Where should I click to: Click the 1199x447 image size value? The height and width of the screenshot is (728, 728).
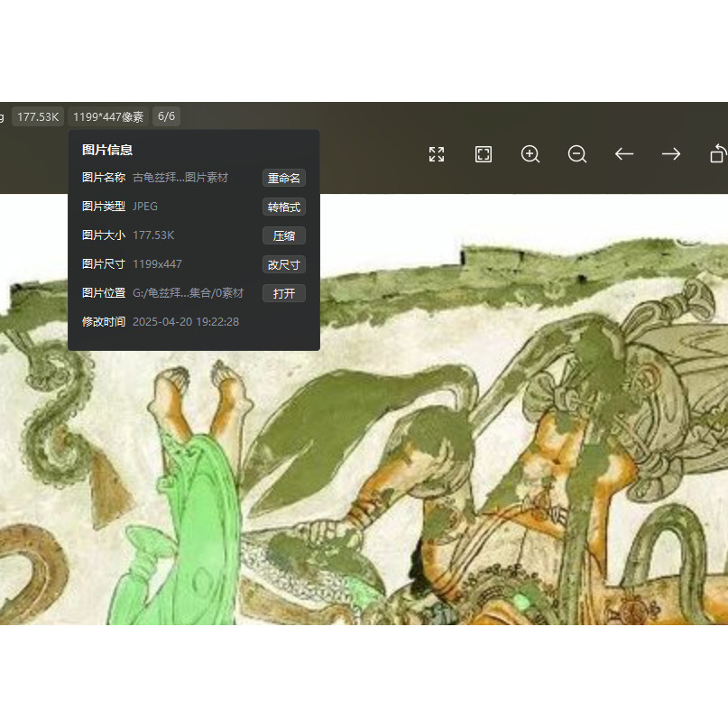coord(157,264)
